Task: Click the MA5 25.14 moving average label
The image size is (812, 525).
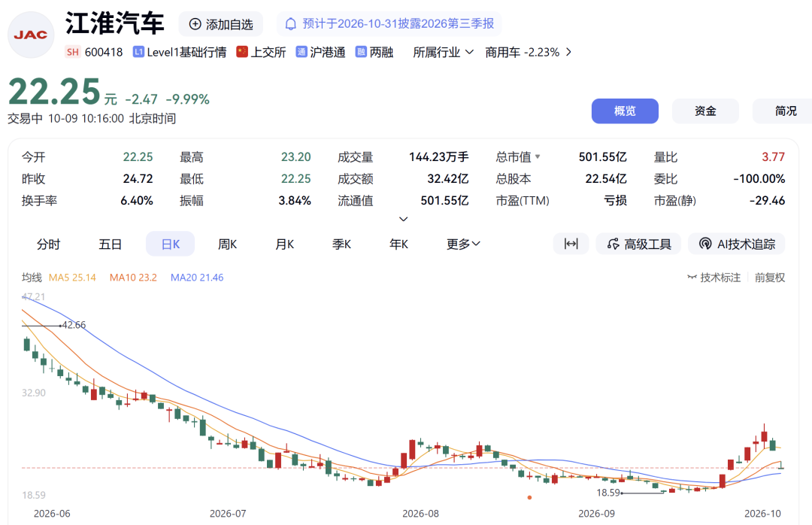Action: click(x=72, y=278)
